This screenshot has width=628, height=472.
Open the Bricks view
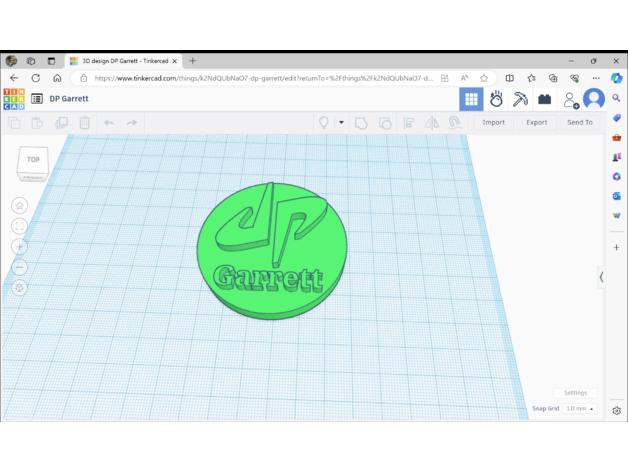[x=544, y=98]
